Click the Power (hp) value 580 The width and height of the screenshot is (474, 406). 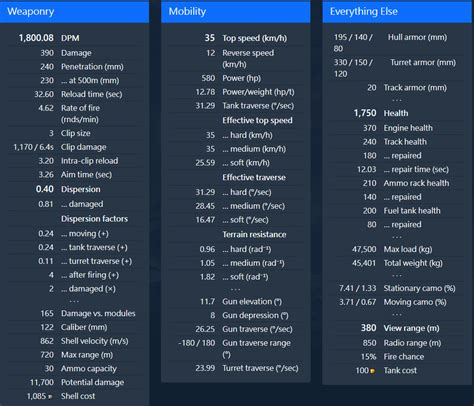click(208, 78)
